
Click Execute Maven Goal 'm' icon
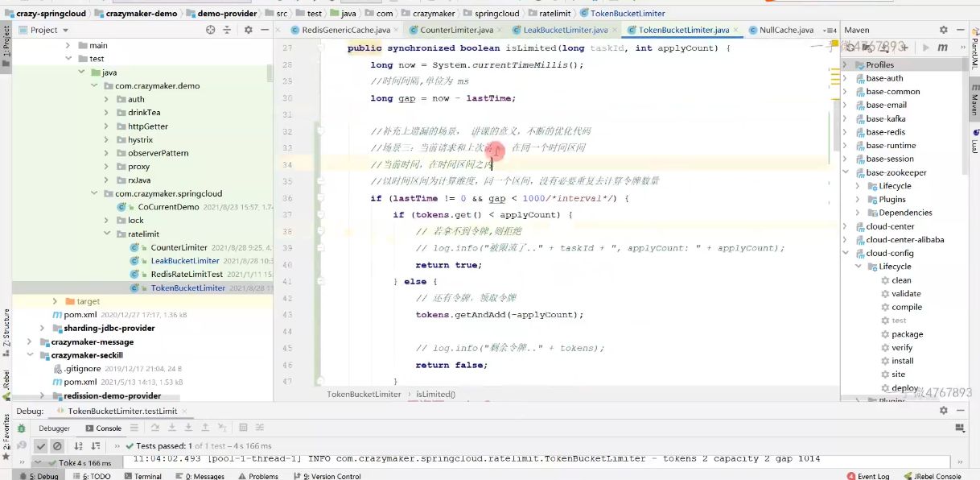click(x=942, y=48)
